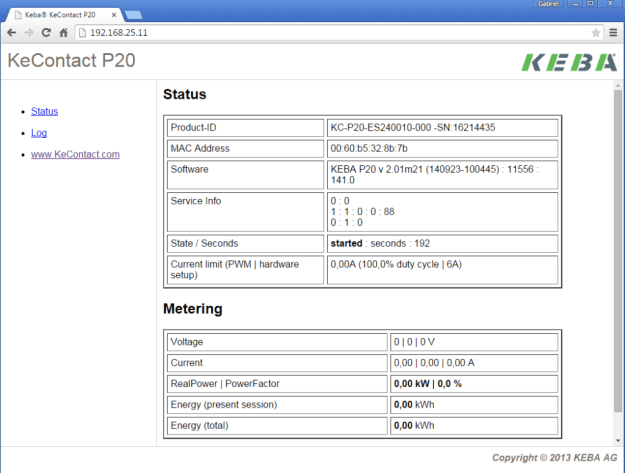Click the 'started : seconds : 192' value
Image resolution: width=625 pixels, height=473 pixels.
click(x=380, y=243)
